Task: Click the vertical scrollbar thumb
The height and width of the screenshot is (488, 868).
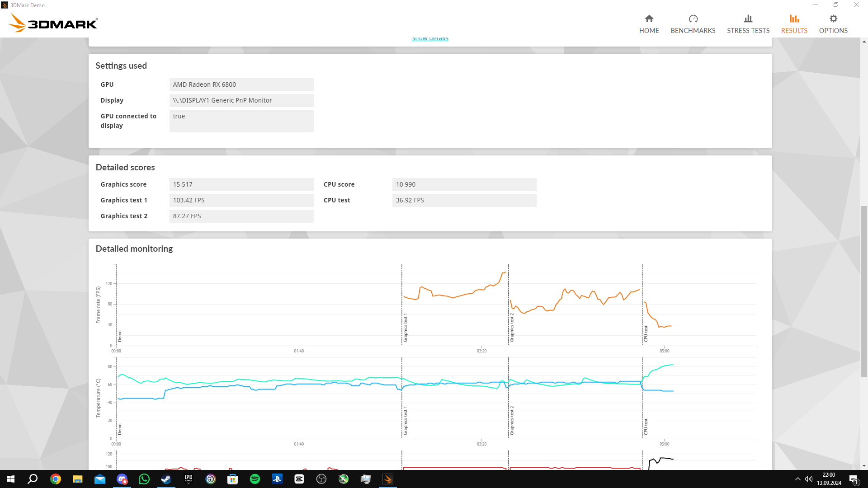Action: click(x=864, y=291)
